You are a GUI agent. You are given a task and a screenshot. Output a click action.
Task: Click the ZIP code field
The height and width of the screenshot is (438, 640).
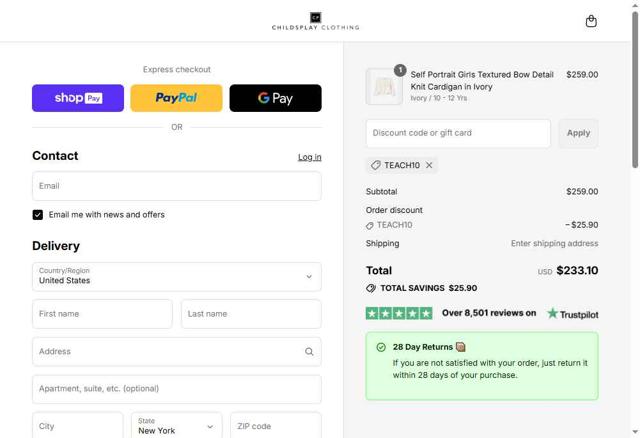(x=276, y=426)
